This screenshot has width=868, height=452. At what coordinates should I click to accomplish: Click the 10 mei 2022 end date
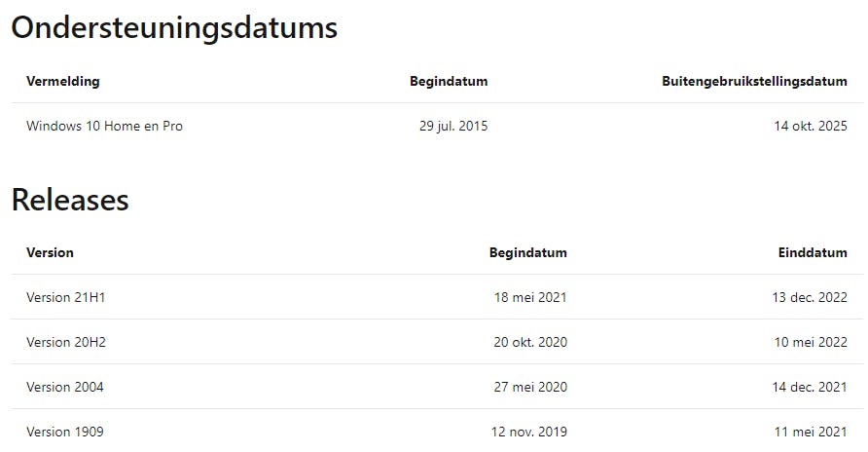pos(808,342)
